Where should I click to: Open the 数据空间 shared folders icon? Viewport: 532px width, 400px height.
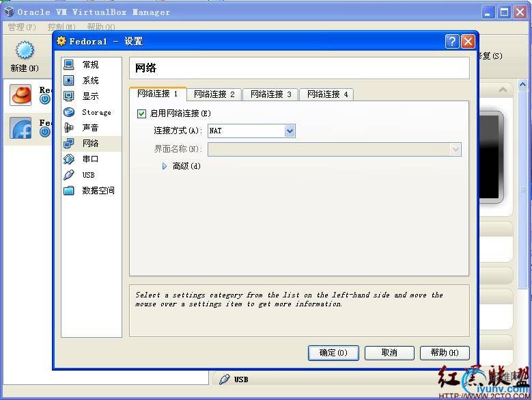tap(69, 191)
